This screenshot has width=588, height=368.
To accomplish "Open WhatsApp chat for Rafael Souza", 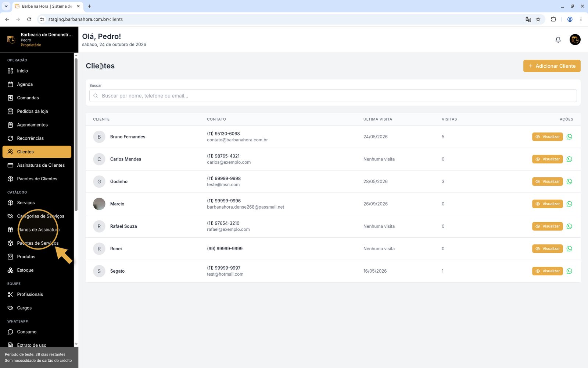I will (569, 227).
